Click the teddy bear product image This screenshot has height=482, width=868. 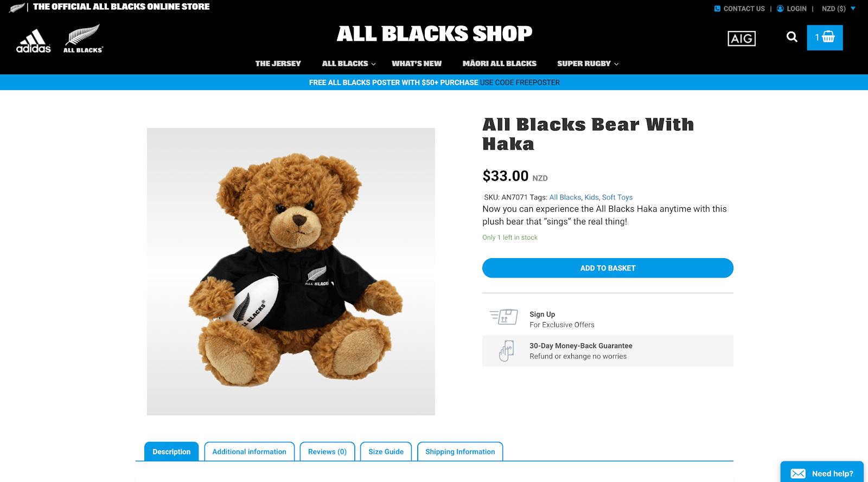point(291,272)
